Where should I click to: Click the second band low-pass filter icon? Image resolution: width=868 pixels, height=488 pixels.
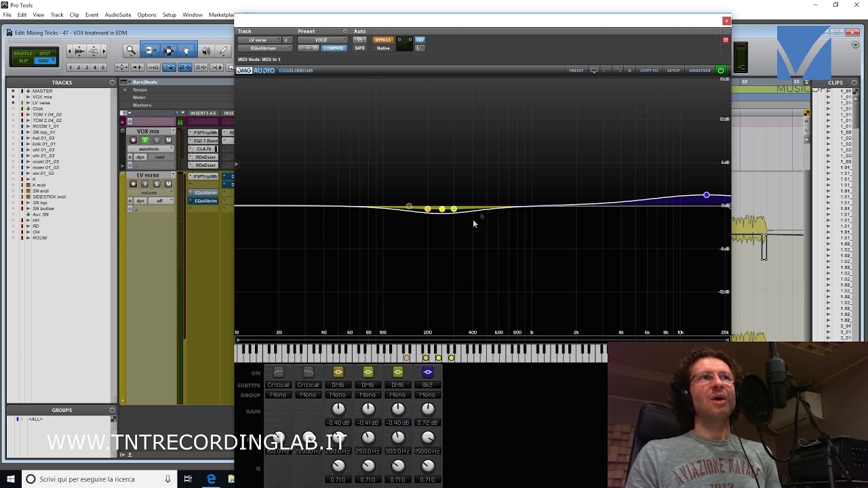pos(308,372)
